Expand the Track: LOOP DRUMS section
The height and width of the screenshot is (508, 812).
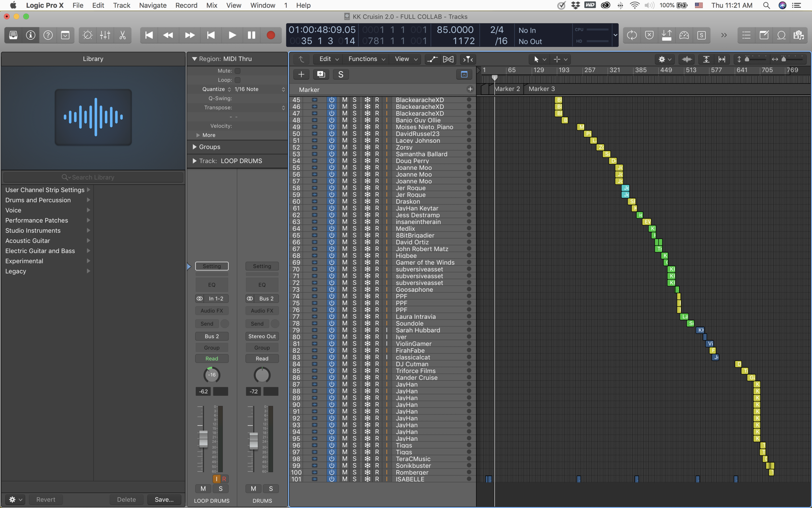[x=195, y=161]
